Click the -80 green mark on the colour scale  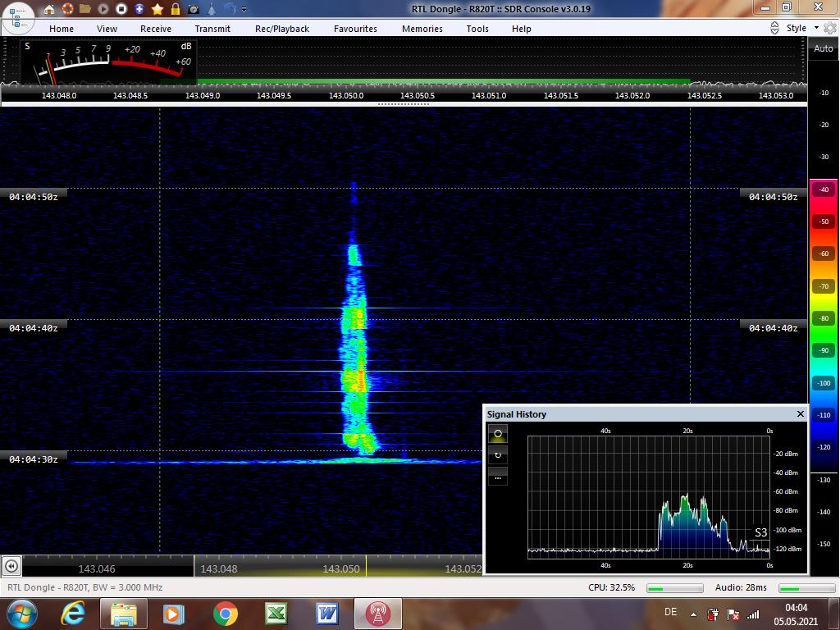coord(824,318)
